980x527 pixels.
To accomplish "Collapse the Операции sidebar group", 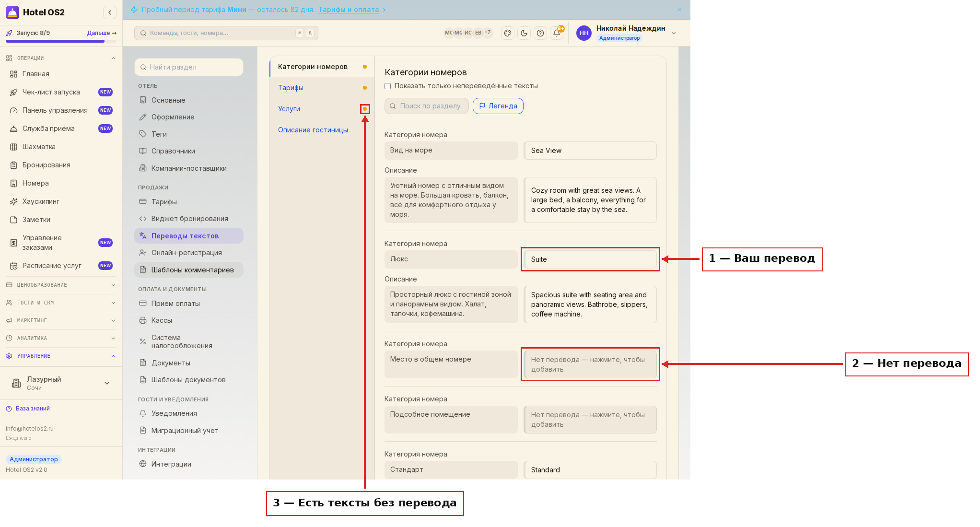I will (61, 58).
